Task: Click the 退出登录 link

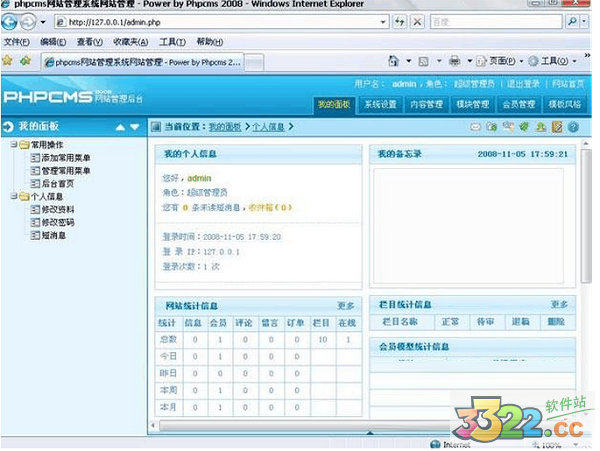Action: tap(523, 84)
